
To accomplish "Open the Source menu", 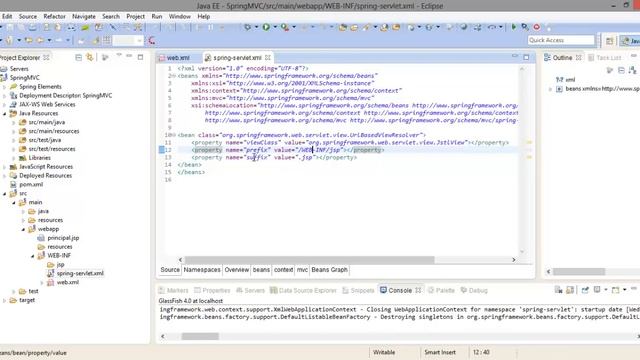I will tap(28, 16).
